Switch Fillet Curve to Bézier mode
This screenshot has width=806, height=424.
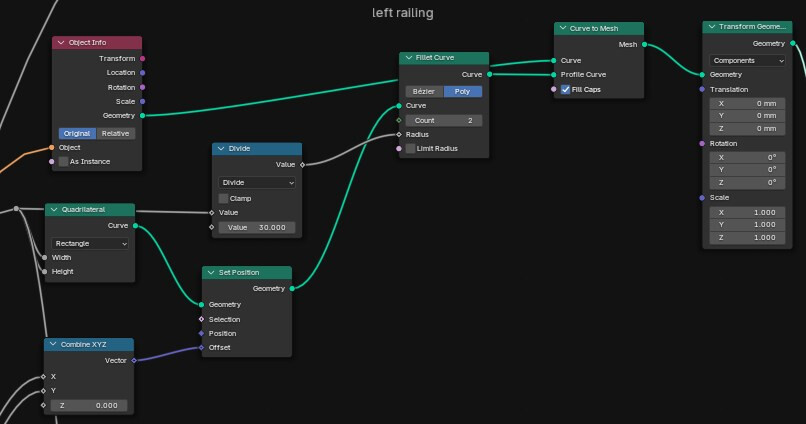tap(424, 91)
